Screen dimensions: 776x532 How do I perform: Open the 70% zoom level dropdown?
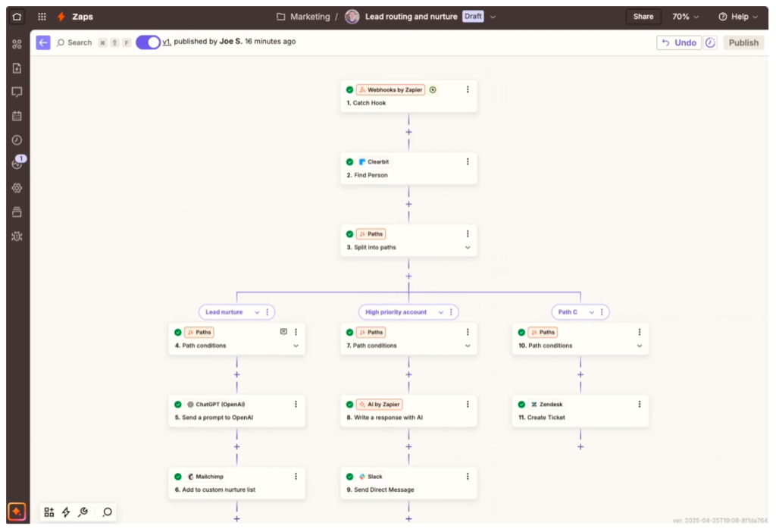coord(685,17)
